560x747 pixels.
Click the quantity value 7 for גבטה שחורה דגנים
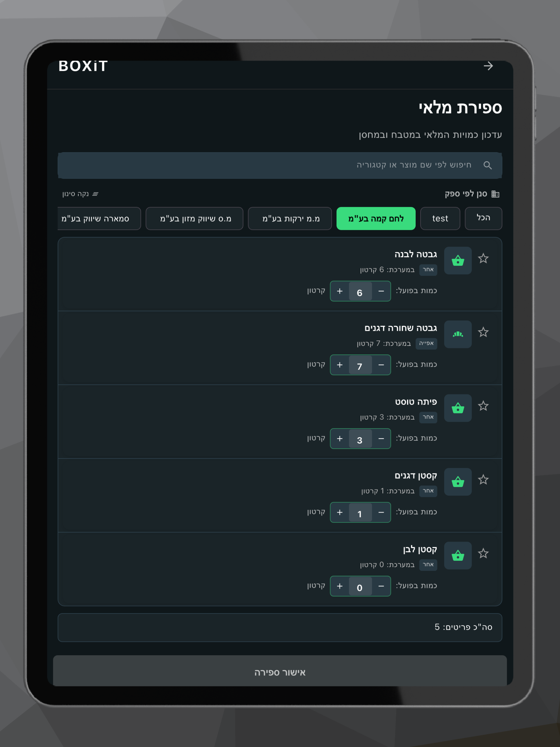click(x=360, y=365)
